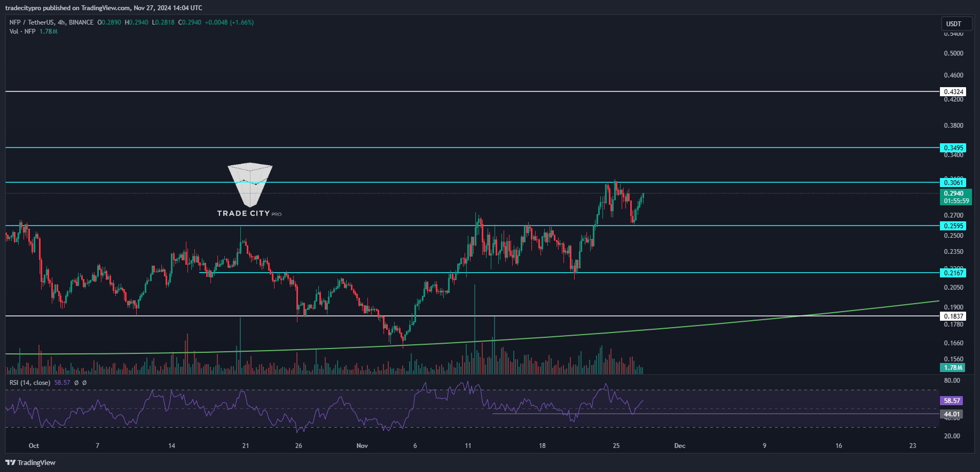Click the TradingView logo at bottom left
The image size is (980, 472).
[30, 462]
